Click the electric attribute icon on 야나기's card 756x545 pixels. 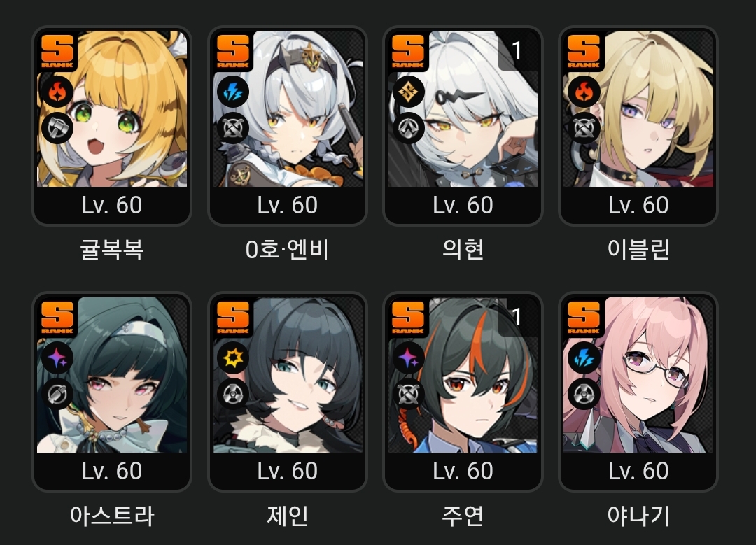pos(584,358)
